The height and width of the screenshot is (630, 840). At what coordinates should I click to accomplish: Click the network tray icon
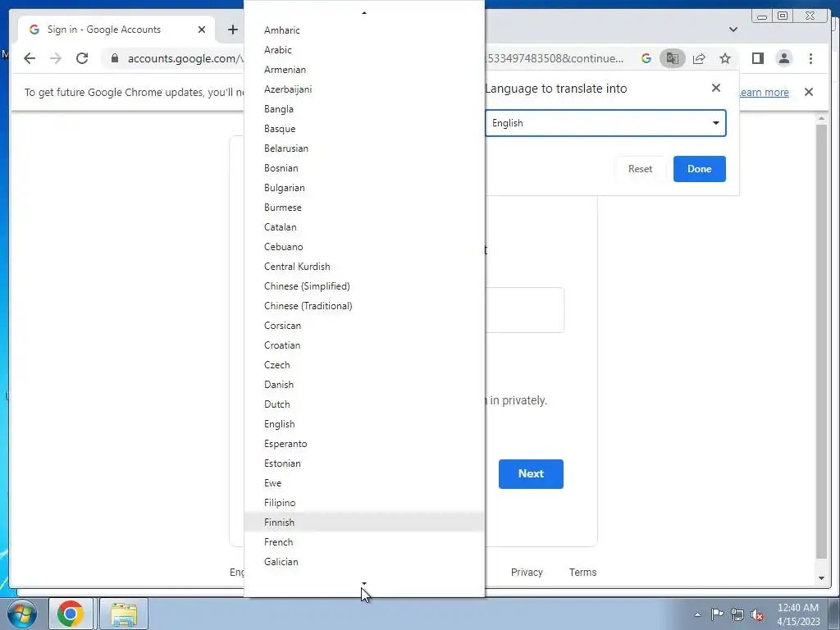point(737,614)
